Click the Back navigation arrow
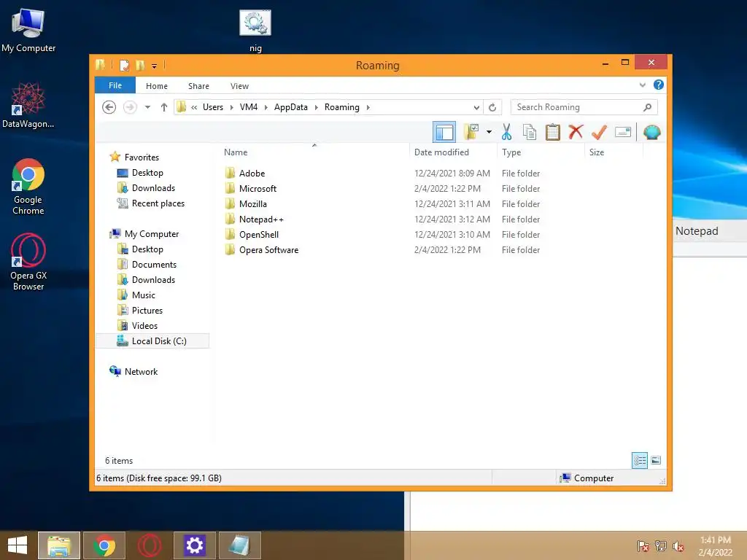Image resolution: width=747 pixels, height=560 pixels. pyautogui.click(x=109, y=107)
